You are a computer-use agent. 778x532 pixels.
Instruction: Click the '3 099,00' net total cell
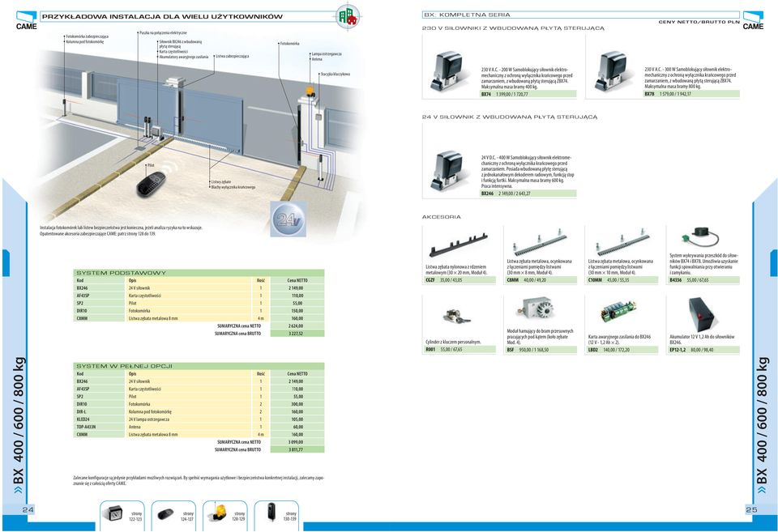(297, 442)
